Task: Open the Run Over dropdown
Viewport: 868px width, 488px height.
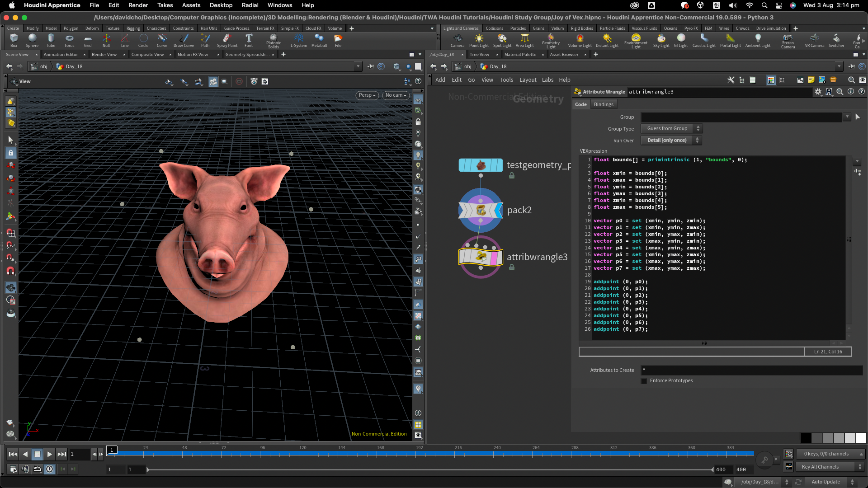Action: pyautogui.click(x=671, y=141)
